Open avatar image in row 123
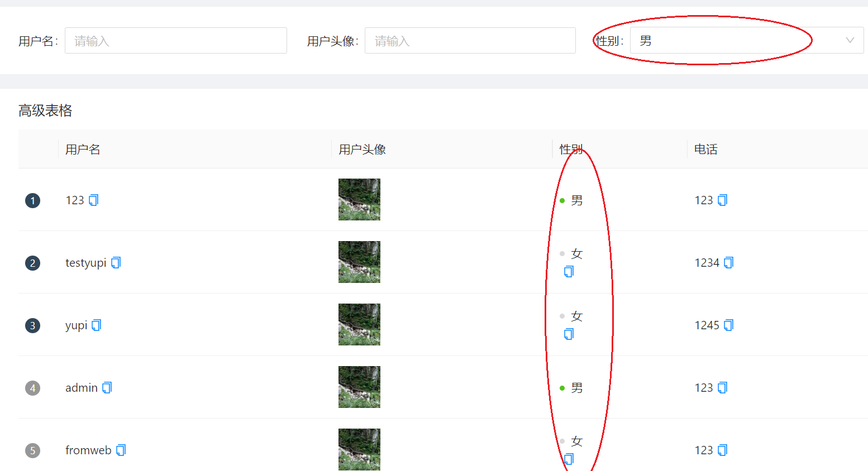 [x=359, y=199]
